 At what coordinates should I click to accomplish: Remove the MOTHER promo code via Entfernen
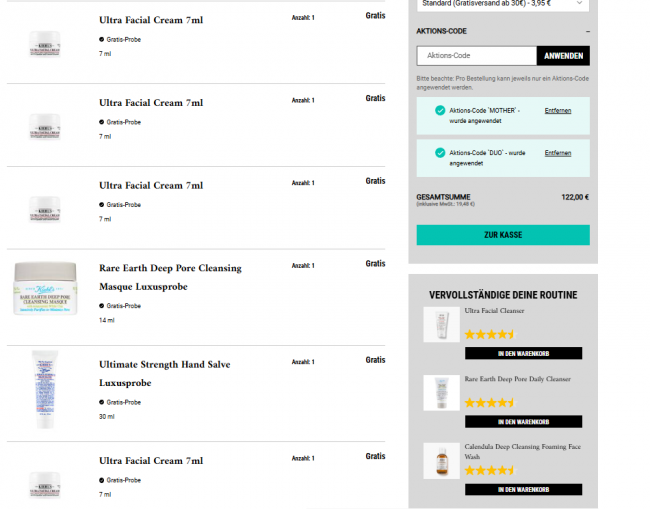(x=558, y=111)
